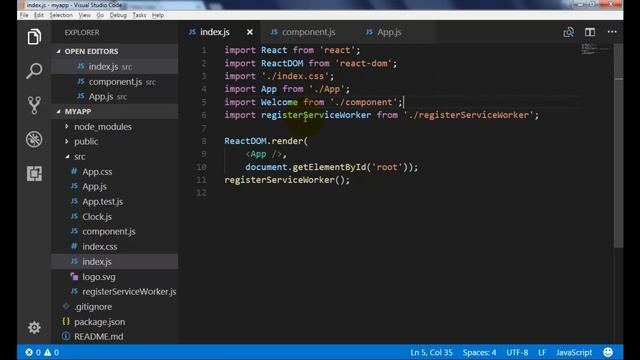The height and width of the screenshot is (360, 640).
Task: Click Ln 5, Col 35 in status bar
Action: 431,352
